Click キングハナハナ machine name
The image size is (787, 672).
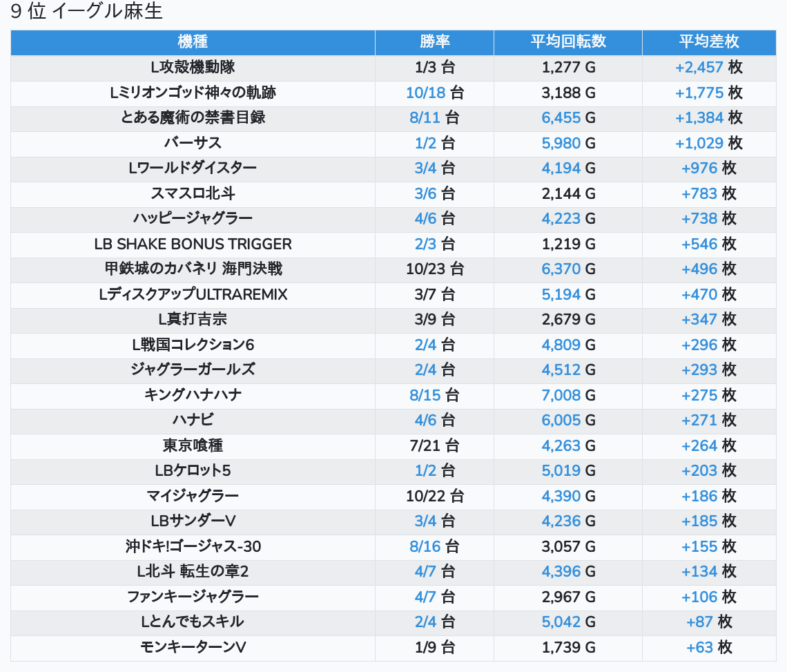click(x=193, y=395)
